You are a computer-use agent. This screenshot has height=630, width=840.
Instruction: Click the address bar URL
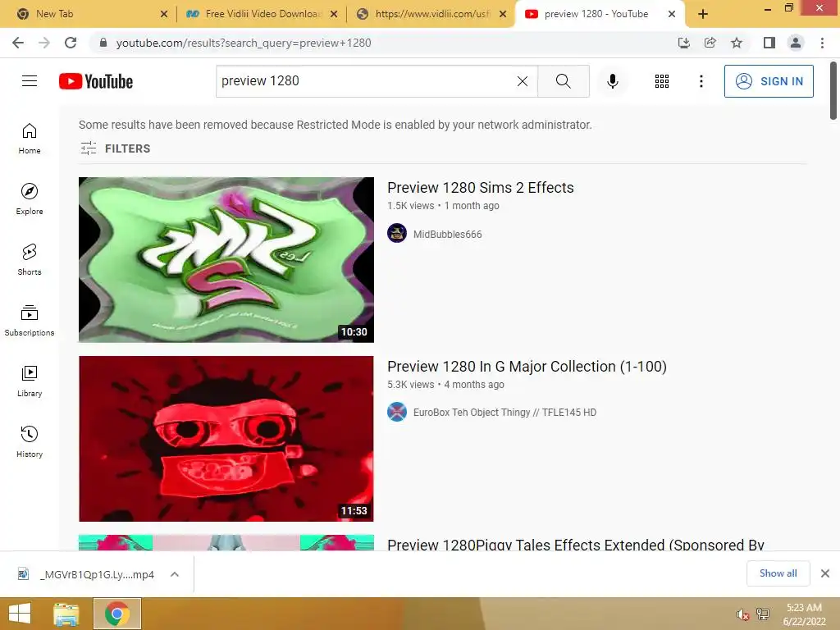244,43
